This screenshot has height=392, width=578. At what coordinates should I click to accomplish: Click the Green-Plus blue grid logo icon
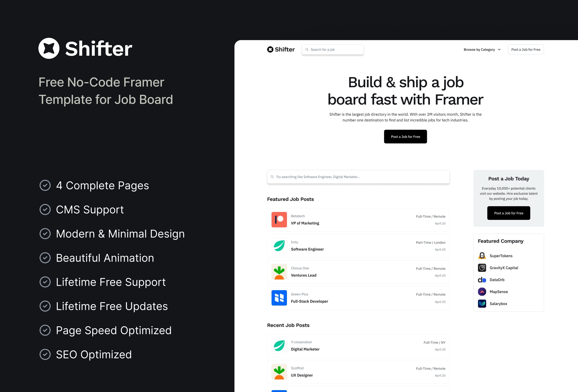tap(279, 298)
